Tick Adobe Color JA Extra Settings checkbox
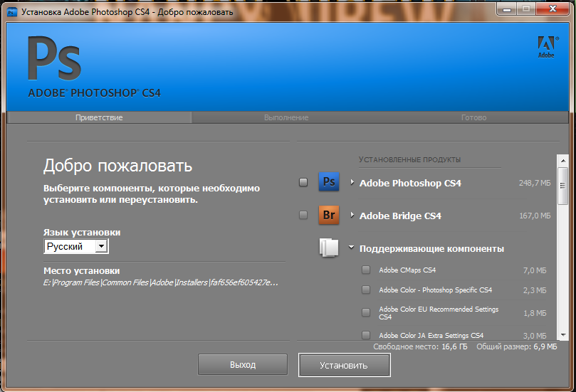The width and height of the screenshot is (576, 392). (366, 335)
